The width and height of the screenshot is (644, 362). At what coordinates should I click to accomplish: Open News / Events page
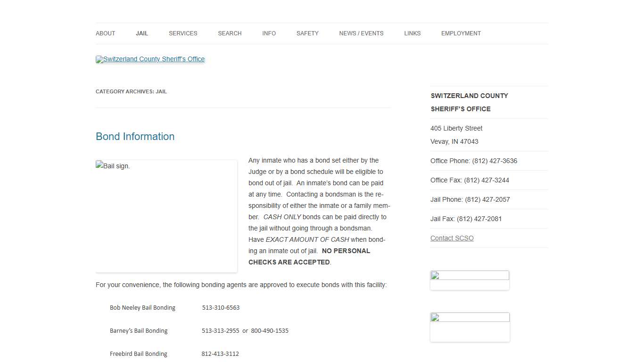pyautogui.click(x=361, y=33)
